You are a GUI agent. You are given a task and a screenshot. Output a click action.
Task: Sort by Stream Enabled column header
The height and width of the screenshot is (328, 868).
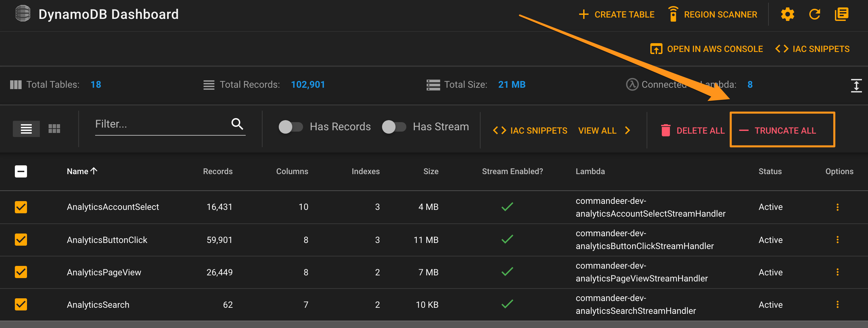tap(512, 171)
